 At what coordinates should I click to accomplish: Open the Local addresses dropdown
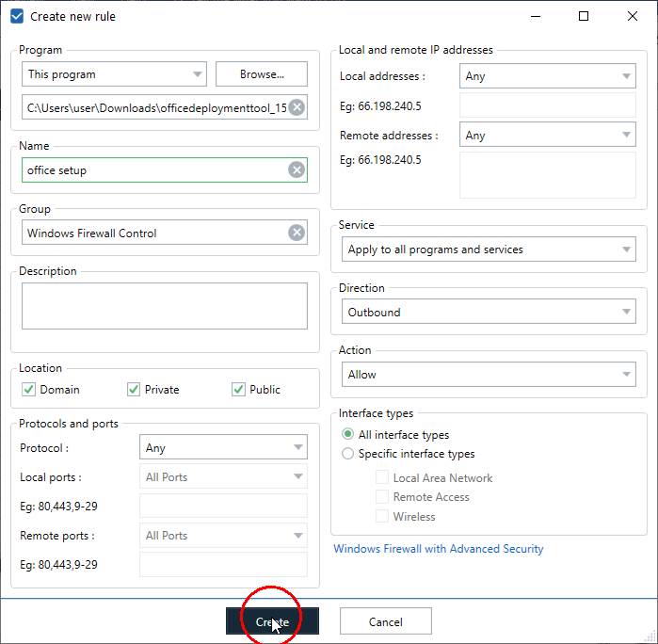pyautogui.click(x=547, y=76)
